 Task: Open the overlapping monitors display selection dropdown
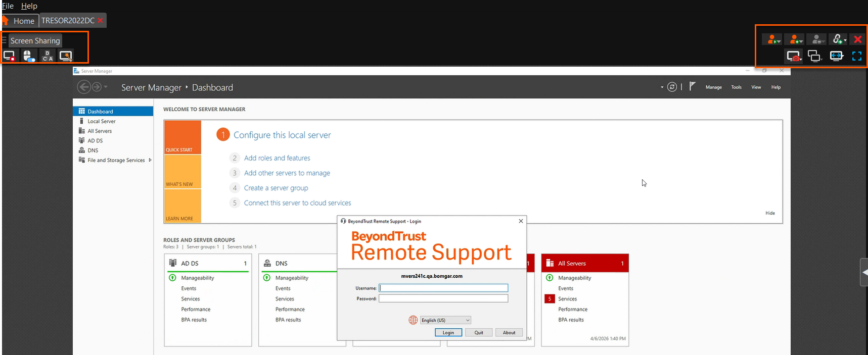pyautogui.click(x=815, y=56)
